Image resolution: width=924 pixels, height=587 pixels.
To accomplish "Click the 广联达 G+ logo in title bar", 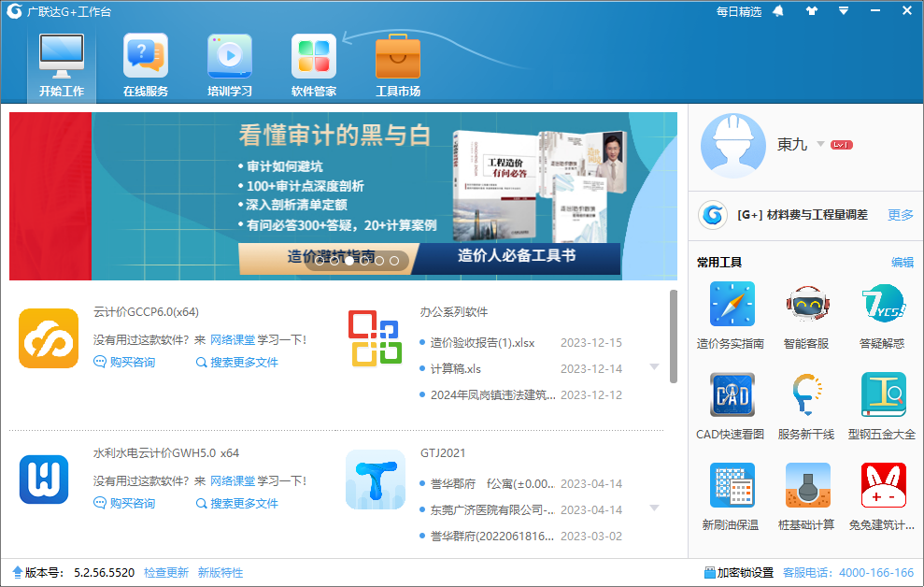I will (x=14, y=11).
